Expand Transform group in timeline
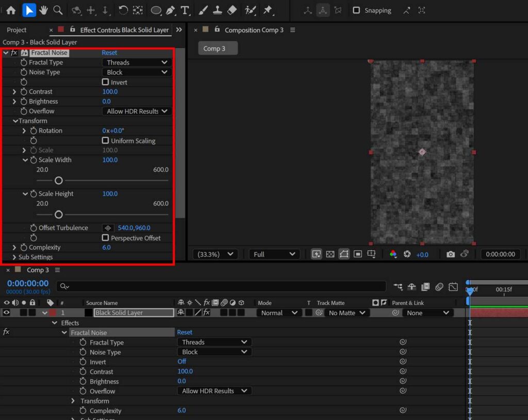 [x=73, y=401]
